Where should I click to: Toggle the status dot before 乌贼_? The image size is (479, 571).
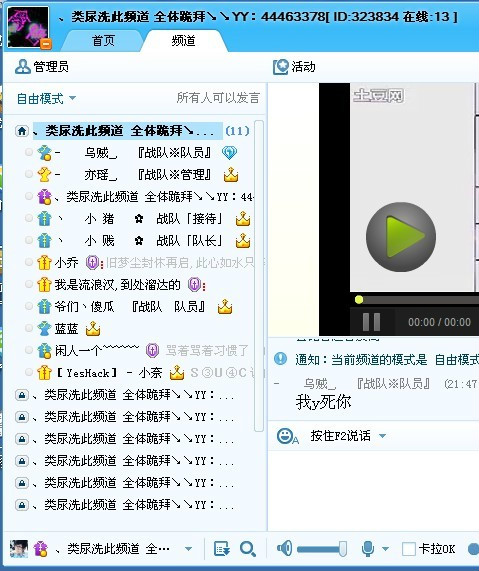pos(29,152)
